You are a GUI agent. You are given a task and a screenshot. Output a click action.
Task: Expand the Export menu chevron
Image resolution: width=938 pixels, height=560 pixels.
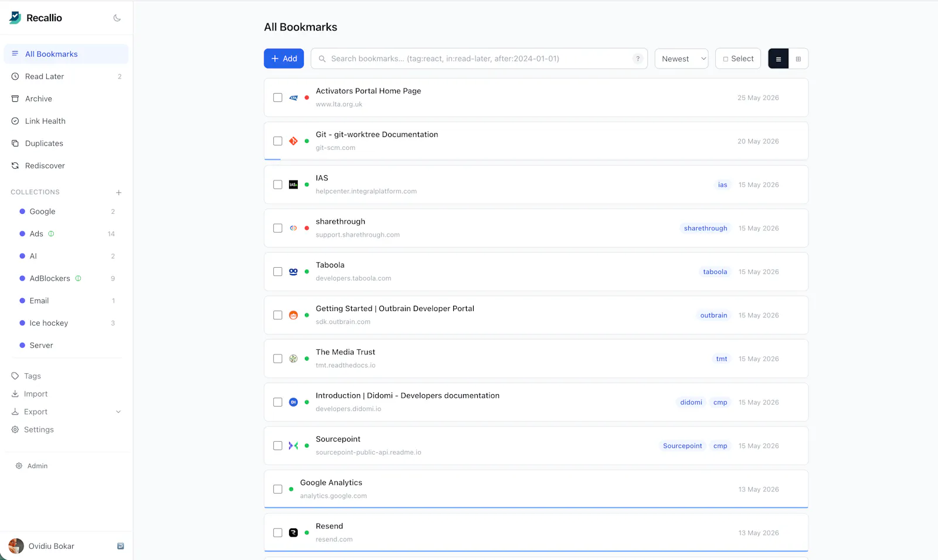[x=118, y=412]
